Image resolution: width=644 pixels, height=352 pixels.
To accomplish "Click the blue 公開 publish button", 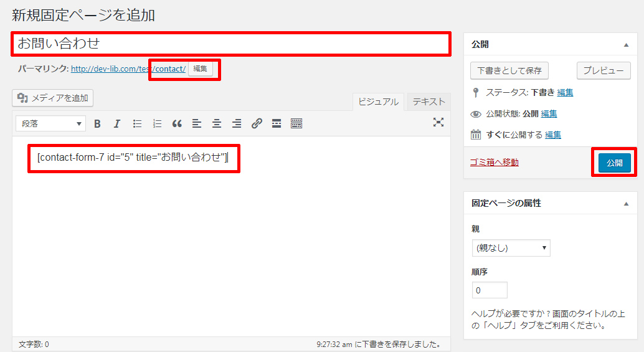I will tap(614, 163).
